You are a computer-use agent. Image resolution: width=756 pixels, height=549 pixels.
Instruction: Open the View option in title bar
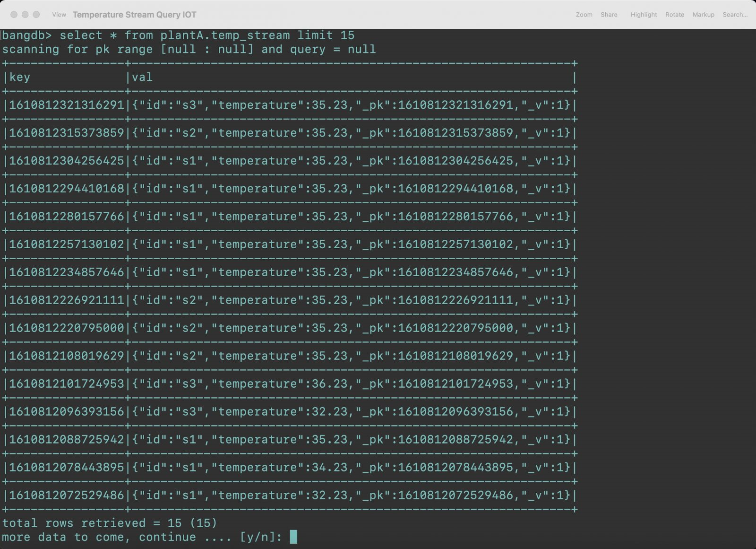pos(59,15)
